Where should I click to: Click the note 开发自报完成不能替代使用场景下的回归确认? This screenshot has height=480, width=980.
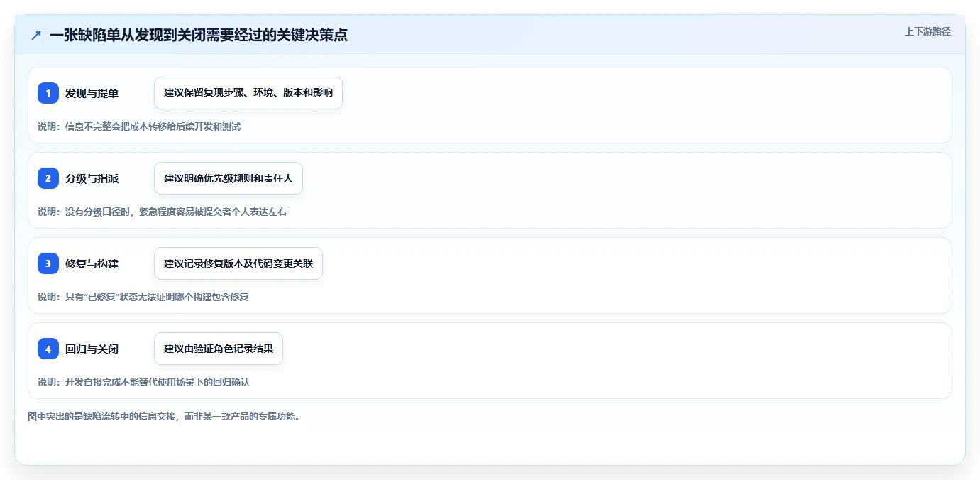pyautogui.click(x=144, y=382)
